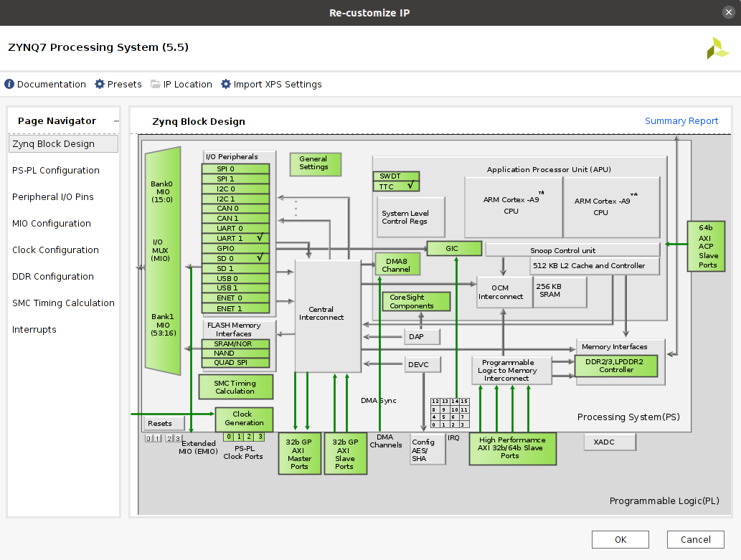This screenshot has width=741, height=560.
Task: Switch to the MIO Configuration page
Action: [52, 224]
